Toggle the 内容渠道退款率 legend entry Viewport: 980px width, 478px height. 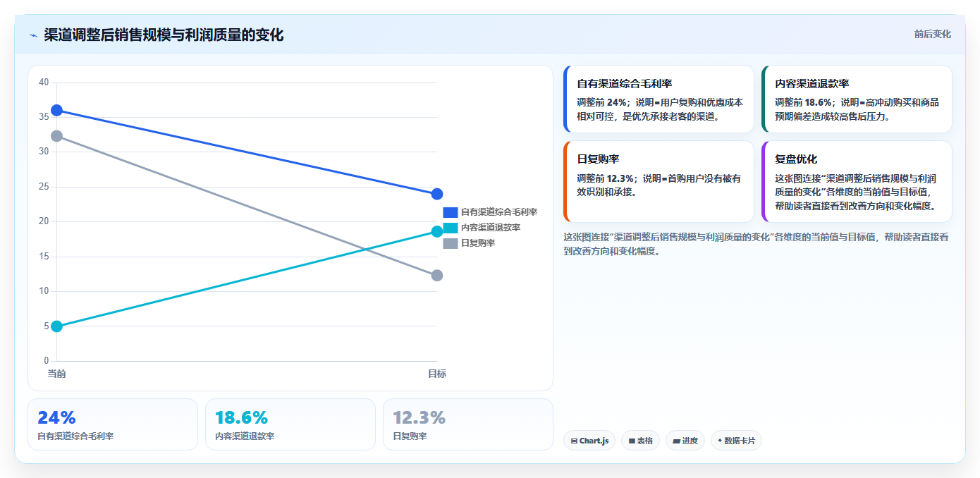(x=482, y=228)
